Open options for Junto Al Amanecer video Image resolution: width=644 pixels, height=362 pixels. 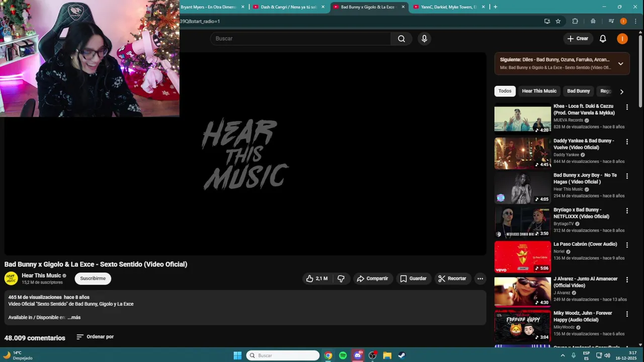(627, 280)
